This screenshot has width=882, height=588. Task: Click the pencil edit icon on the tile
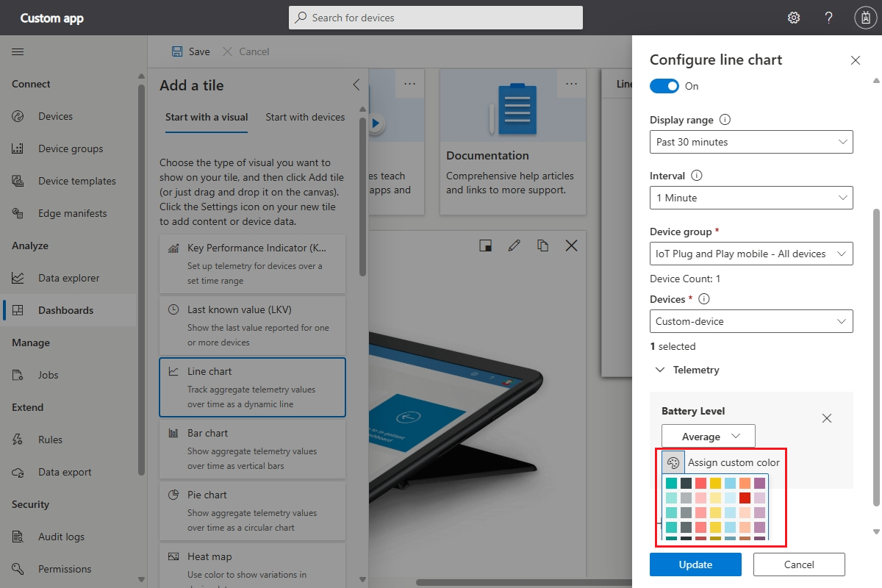coord(514,245)
